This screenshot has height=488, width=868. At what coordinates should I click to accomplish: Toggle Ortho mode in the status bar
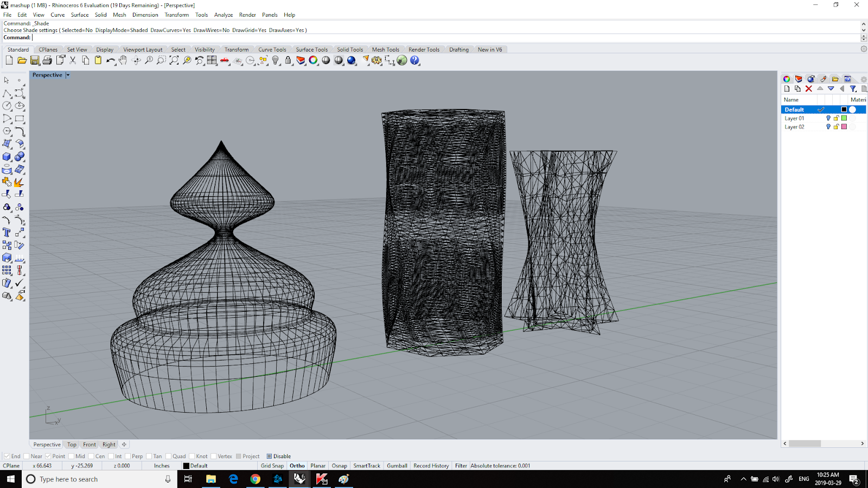[x=297, y=466]
